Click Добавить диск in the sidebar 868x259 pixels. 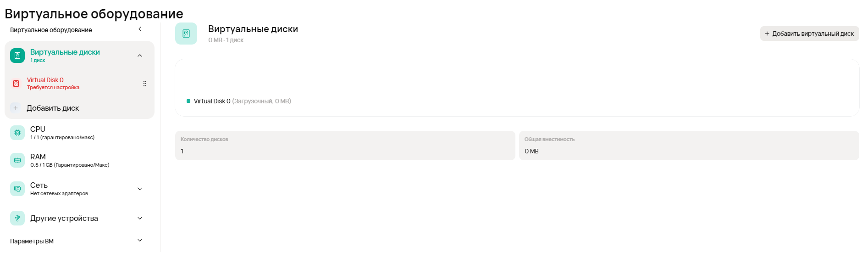(53, 108)
